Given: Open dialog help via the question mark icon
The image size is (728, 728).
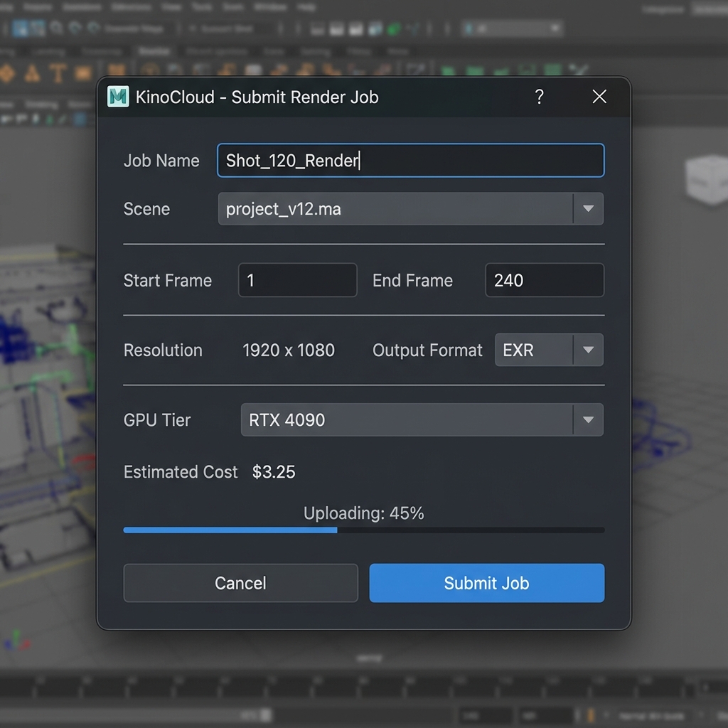Looking at the screenshot, I should pyautogui.click(x=540, y=97).
